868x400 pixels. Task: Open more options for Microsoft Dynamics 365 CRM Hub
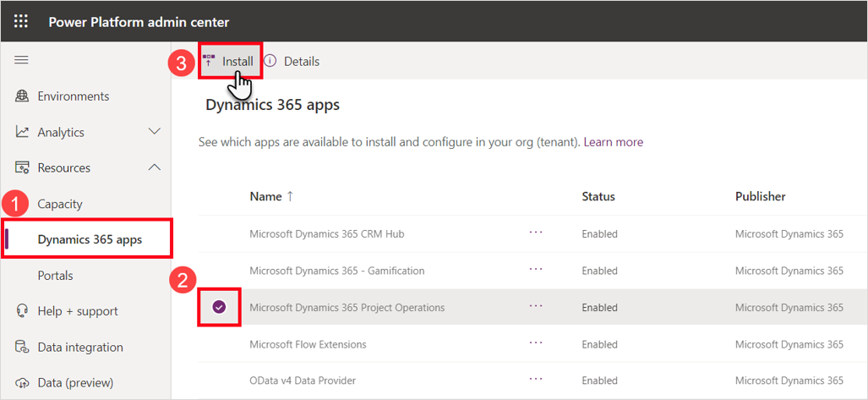pos(535,233)
